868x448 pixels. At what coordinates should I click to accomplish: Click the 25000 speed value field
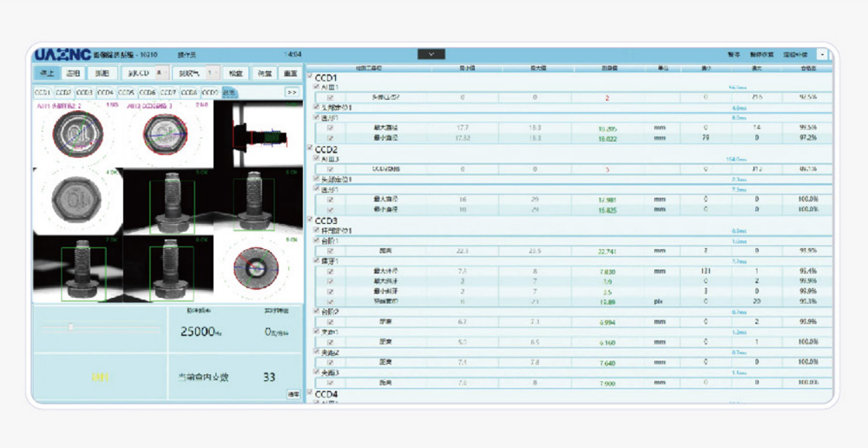coord(202,331)
